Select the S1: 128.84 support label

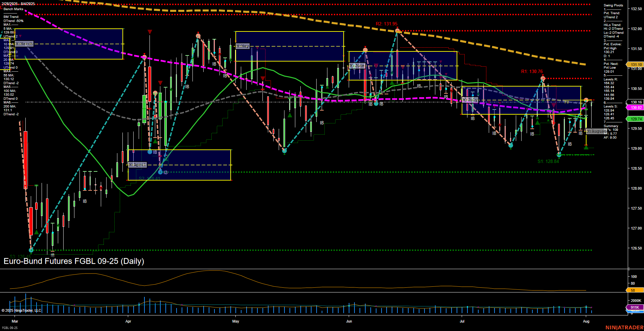tap(548, 162)
